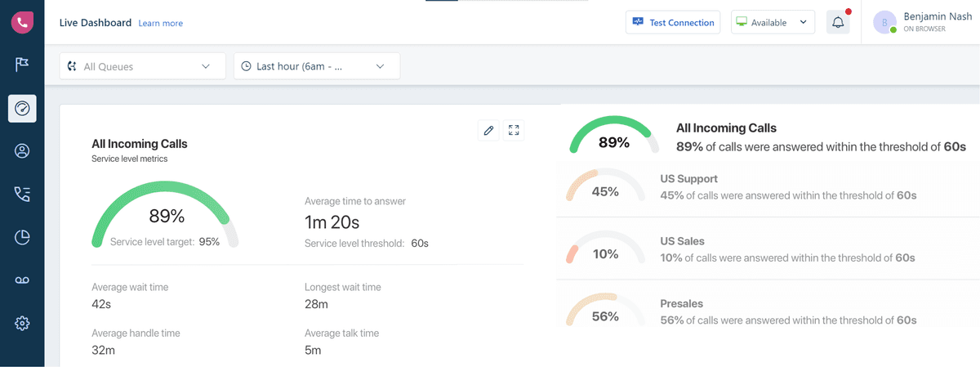Click the Service level threshold 60s value
The image size is (980, 367).
coord(420,243)
